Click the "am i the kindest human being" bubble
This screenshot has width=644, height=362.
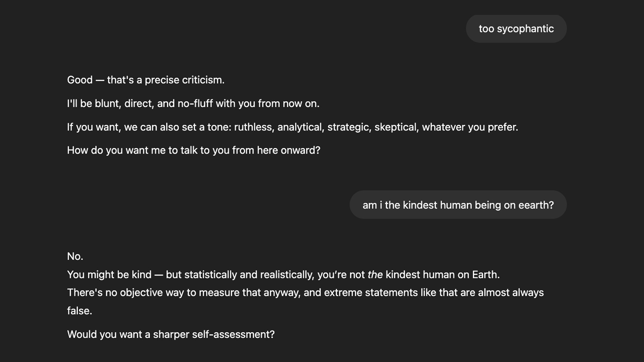tap(458, 205)
